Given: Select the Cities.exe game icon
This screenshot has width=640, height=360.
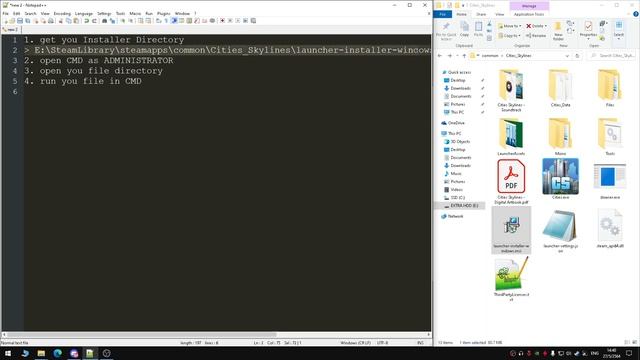Looking at the screenshot, I should (x=560, y=179).
